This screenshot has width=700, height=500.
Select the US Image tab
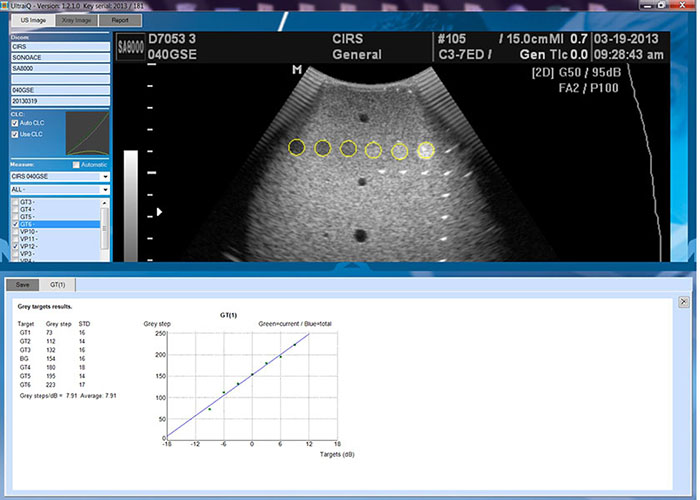(x=32, y=18)
